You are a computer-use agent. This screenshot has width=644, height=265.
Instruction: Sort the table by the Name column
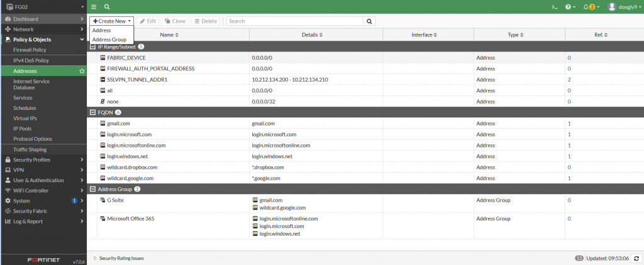coord(169,35)
